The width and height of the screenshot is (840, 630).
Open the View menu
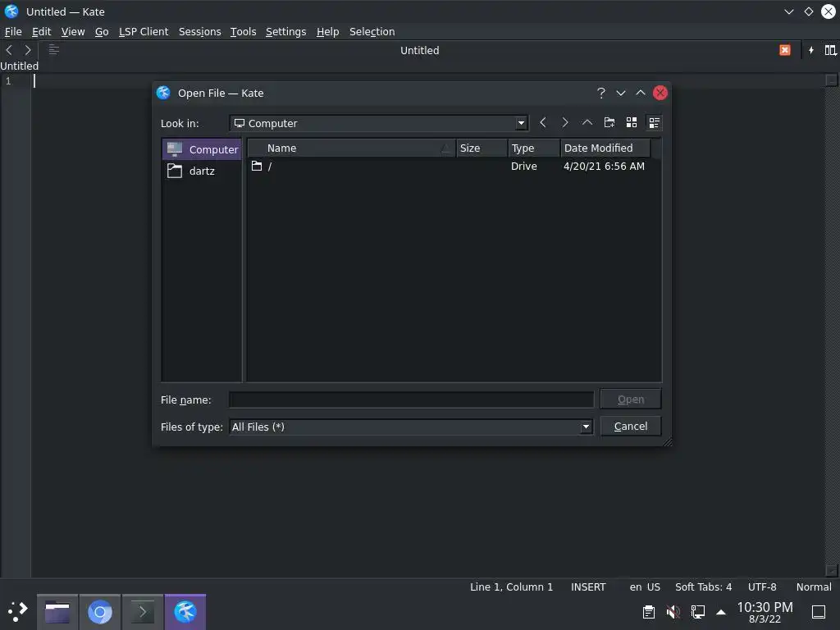pyautogui.click(x=73, y=32)
